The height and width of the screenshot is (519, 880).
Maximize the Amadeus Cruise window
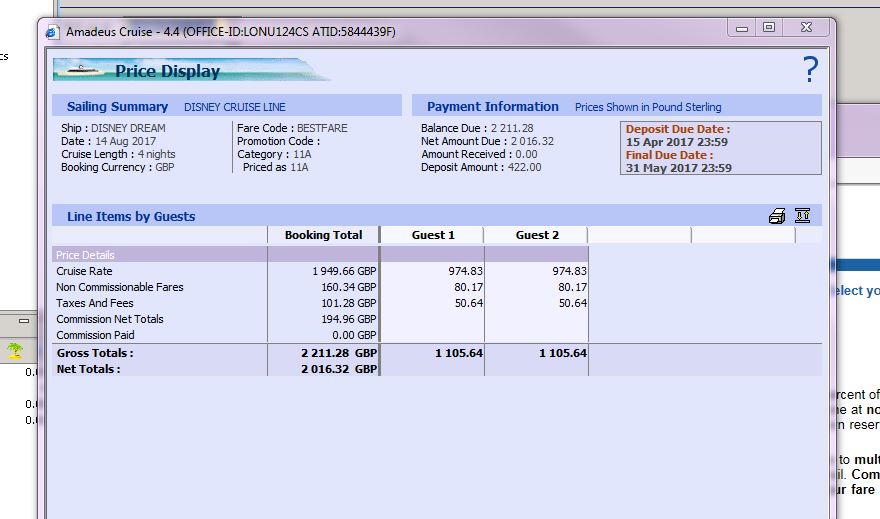pyautogui.click(x=769, y=27)
